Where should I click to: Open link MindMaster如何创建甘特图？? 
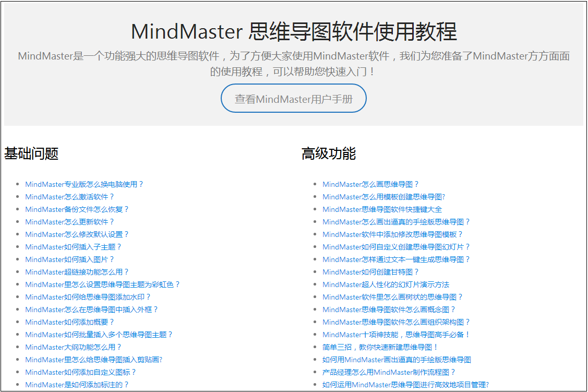(x=370, y=272)
